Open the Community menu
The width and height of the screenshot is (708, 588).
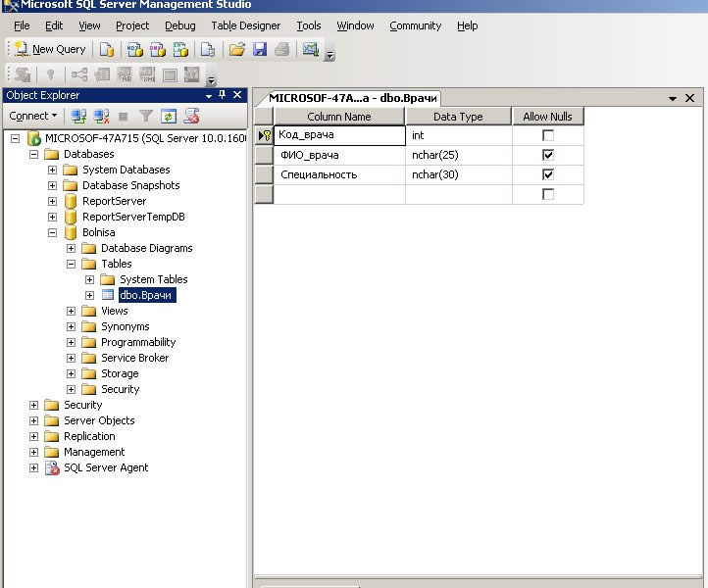tap(416, 25)
